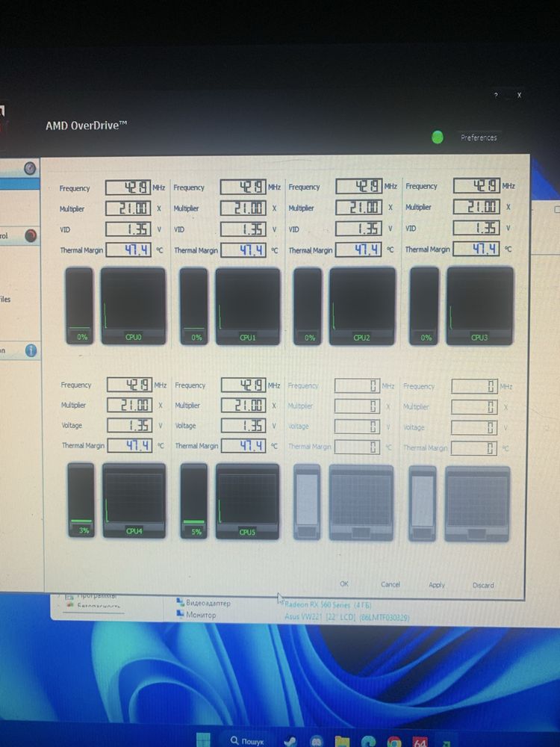560x747 pixels.
Task: Click the CPU5 load bar showing 5%
Action: (x=194, y=501)
